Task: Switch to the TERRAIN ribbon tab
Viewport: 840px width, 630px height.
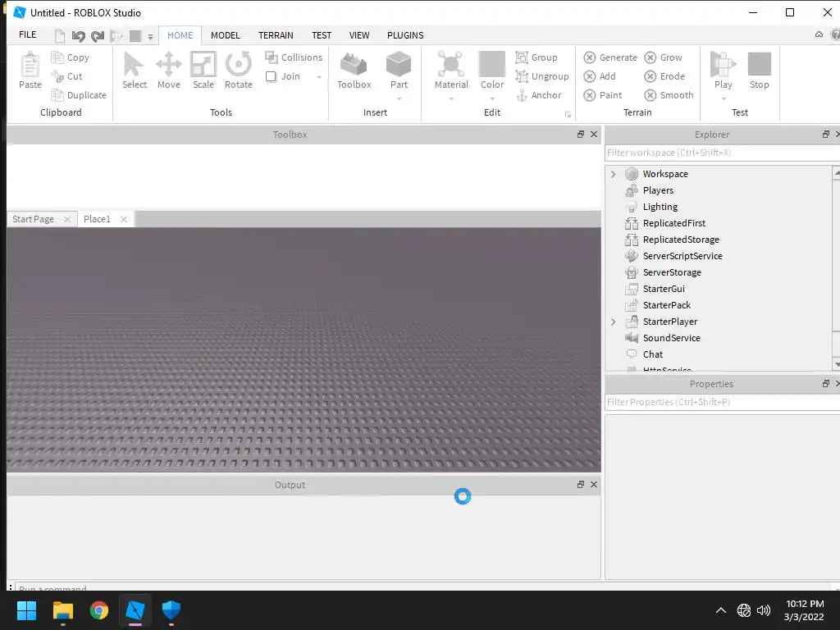Action: (x=276, y=35)
